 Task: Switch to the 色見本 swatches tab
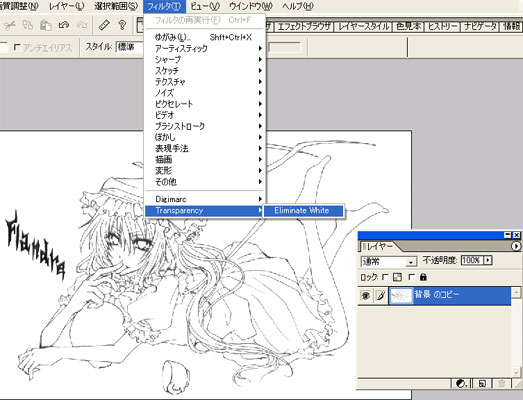click(x=408, y=26)
